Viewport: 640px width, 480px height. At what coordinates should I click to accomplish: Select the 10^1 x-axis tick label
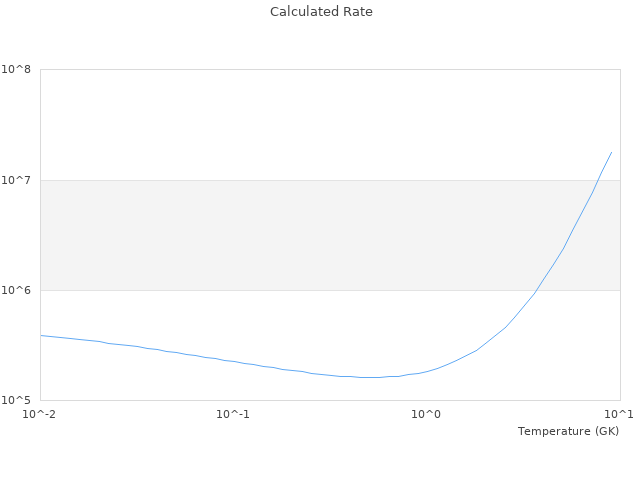tap(619, 414)
